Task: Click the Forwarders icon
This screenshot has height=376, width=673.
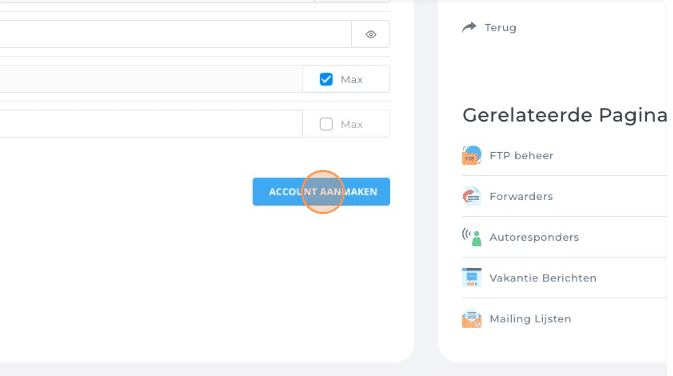Action: click(471, 197)
